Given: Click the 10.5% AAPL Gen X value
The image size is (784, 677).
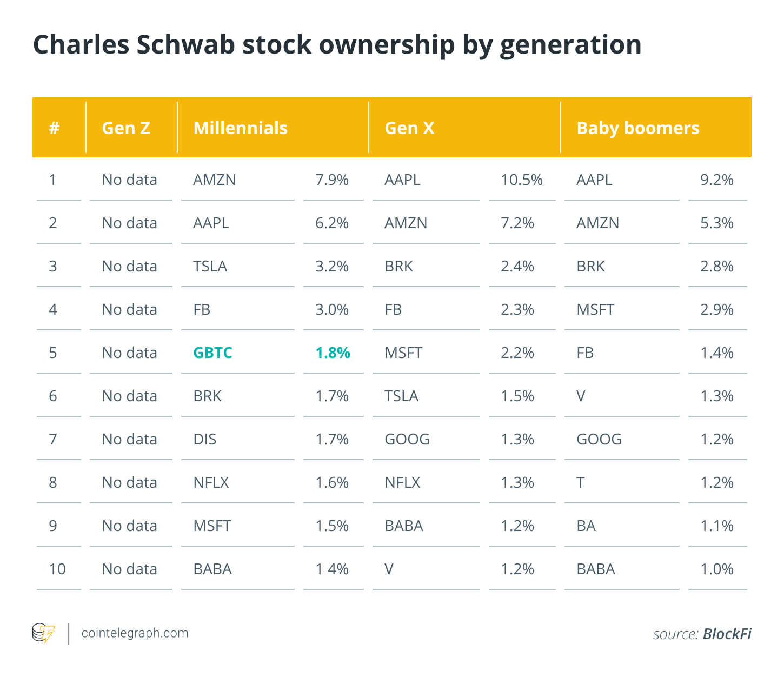Looking at the screenshot, I should click(522, 180).
